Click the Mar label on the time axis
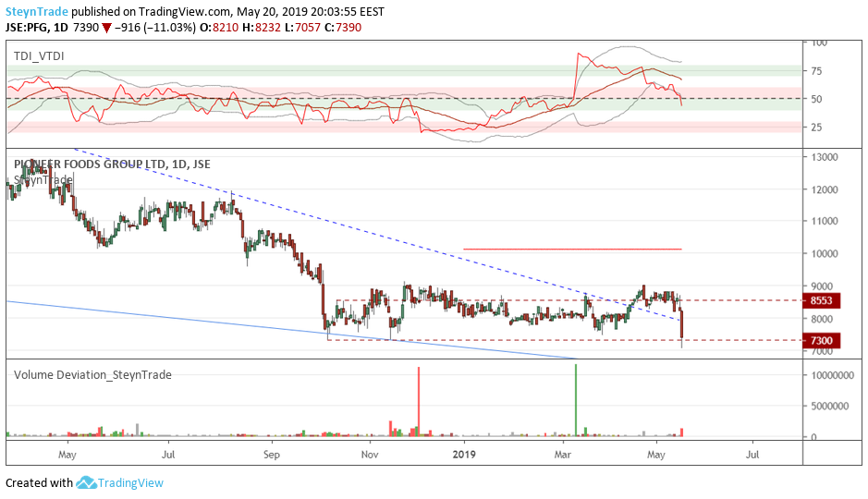The image size is (868, 499). coord(562,455)
